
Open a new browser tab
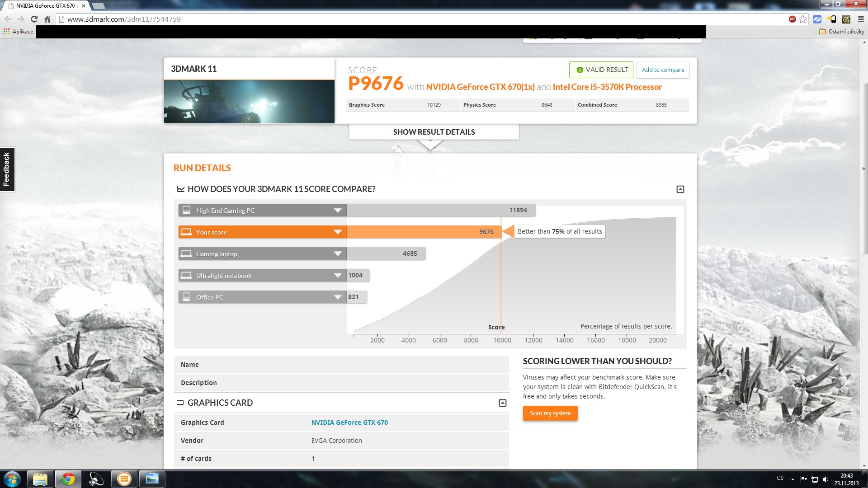coord(98,6)
